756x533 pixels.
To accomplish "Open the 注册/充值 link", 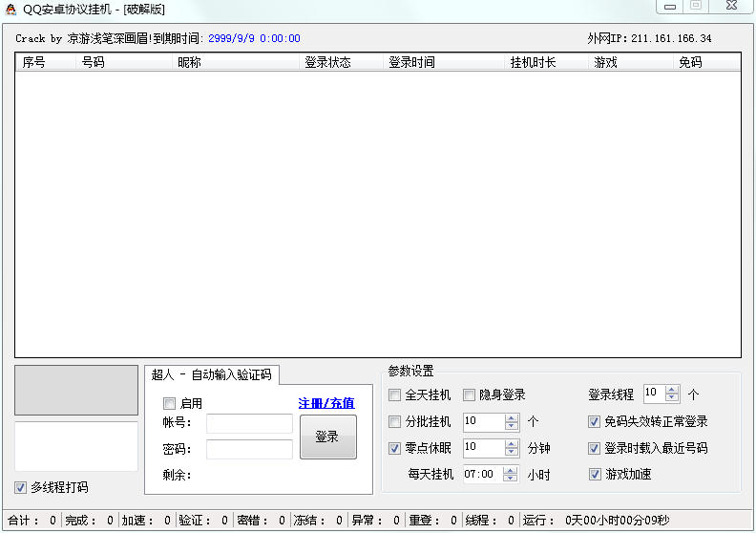I will (x=326, y=403).
